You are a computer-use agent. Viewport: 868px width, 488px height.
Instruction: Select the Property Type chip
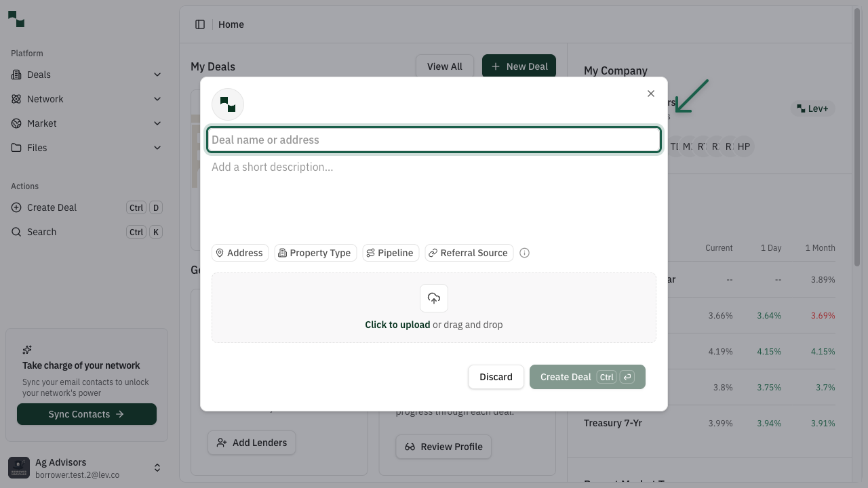315,253
